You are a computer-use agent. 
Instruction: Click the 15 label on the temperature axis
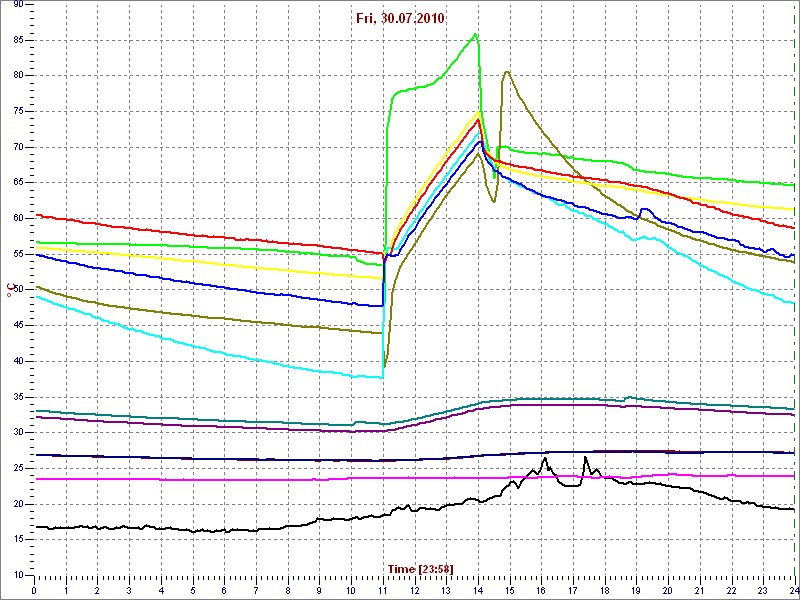pos(17,540)
